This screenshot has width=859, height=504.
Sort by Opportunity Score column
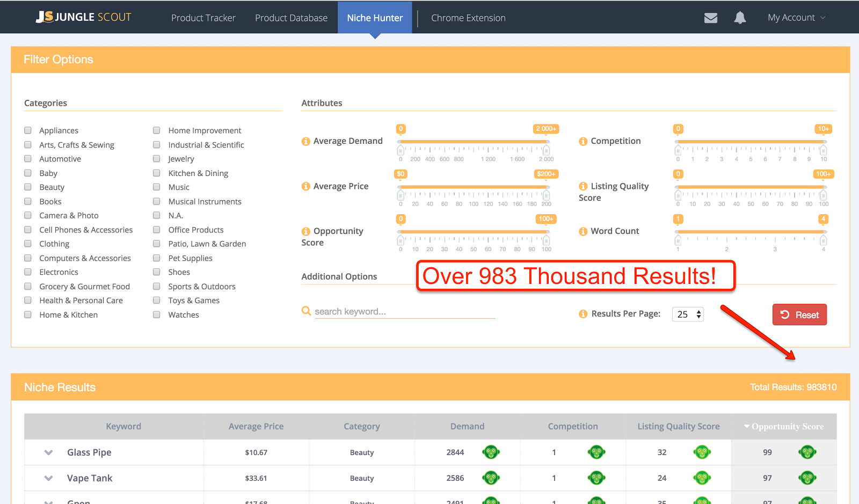coord(784,427)
